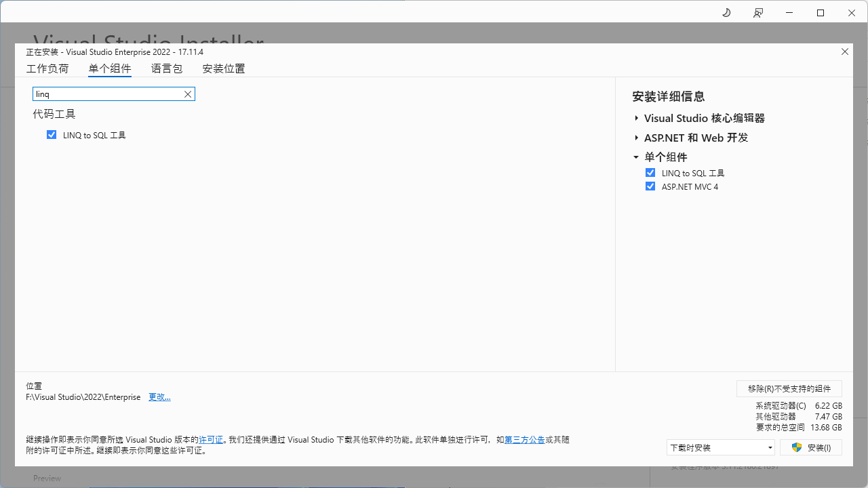Click the 7.47 GB other drives value
868x488 pixels.
point(829,417)
